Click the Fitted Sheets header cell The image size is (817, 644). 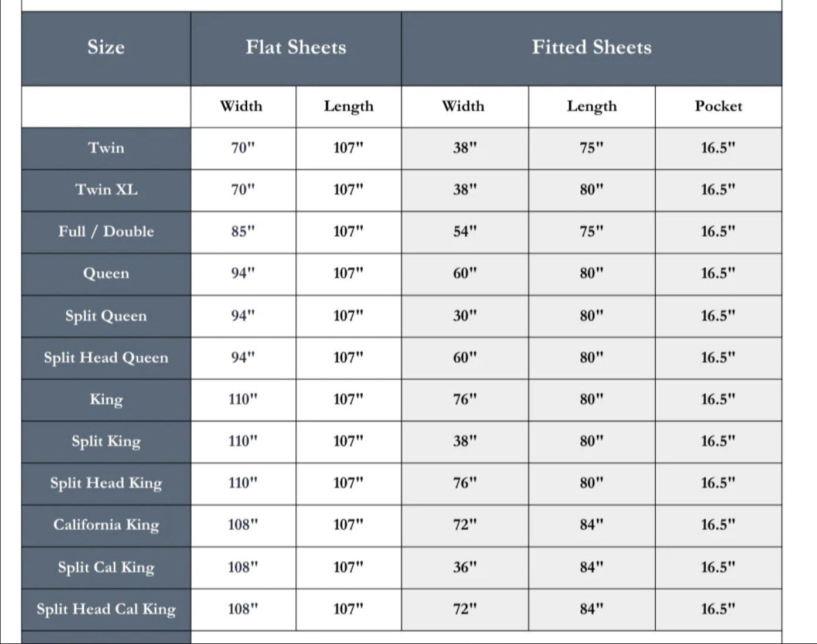(x=591, y=47)
